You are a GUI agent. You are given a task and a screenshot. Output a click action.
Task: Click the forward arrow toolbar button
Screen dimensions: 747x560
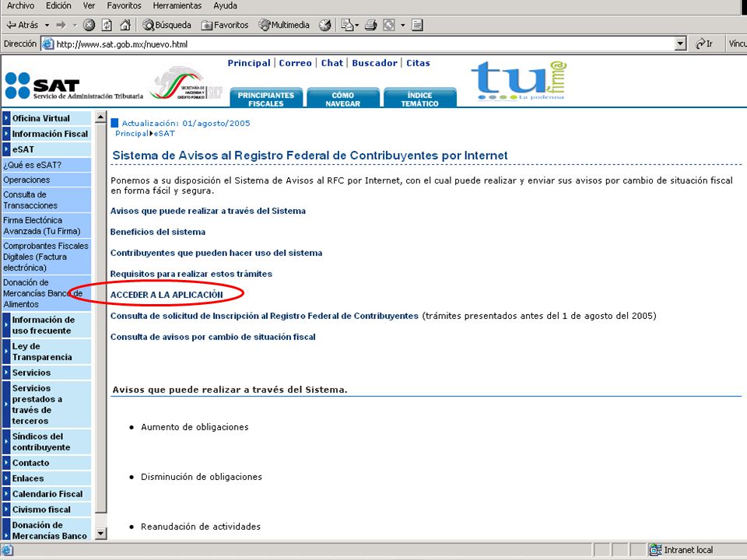pos(61,25)
